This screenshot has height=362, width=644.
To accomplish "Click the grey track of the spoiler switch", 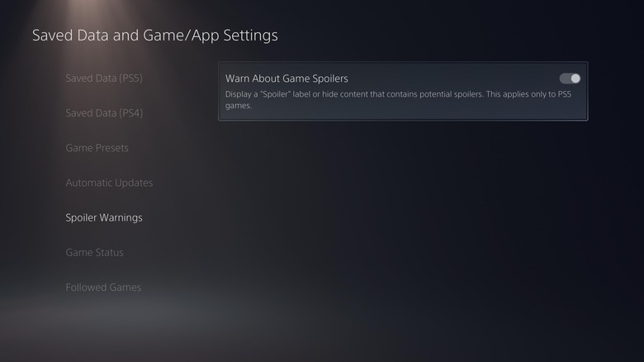I will point(565,79).
